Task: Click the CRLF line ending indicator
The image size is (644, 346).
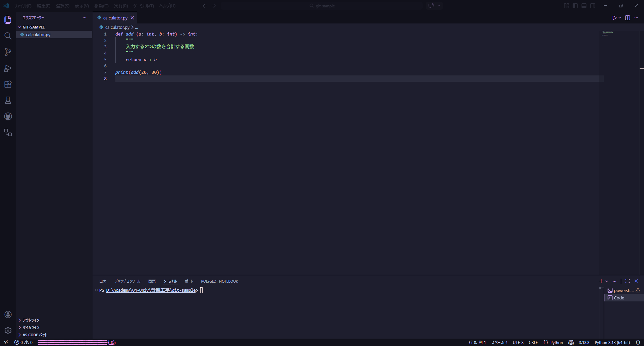Action: (533, 342)
